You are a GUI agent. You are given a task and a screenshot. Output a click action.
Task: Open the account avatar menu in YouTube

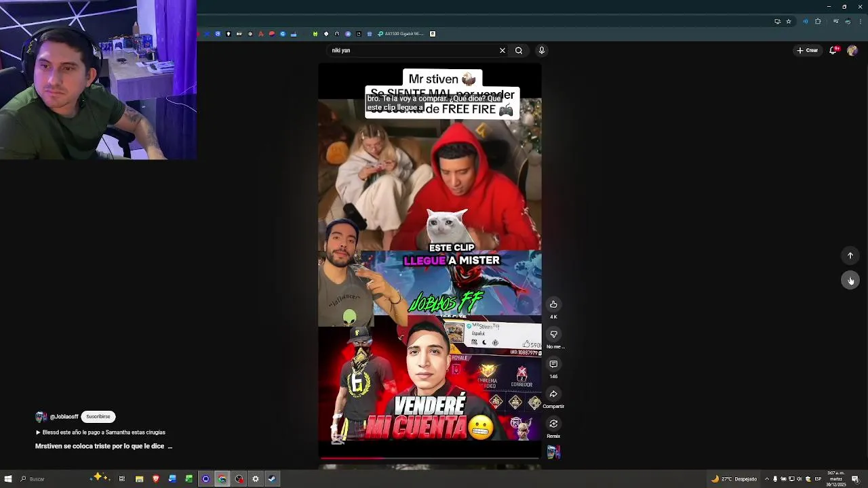tap(852, 50)
